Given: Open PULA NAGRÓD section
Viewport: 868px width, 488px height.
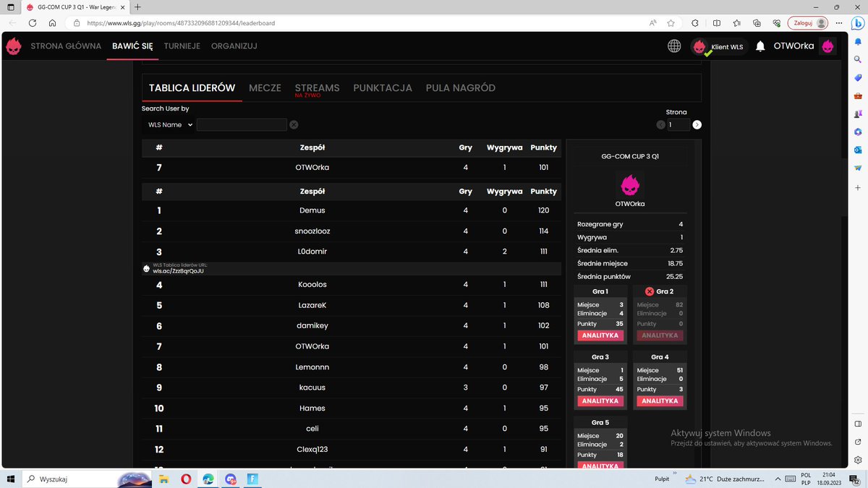Looking at the screenshot, I should (x=460, y=87).
